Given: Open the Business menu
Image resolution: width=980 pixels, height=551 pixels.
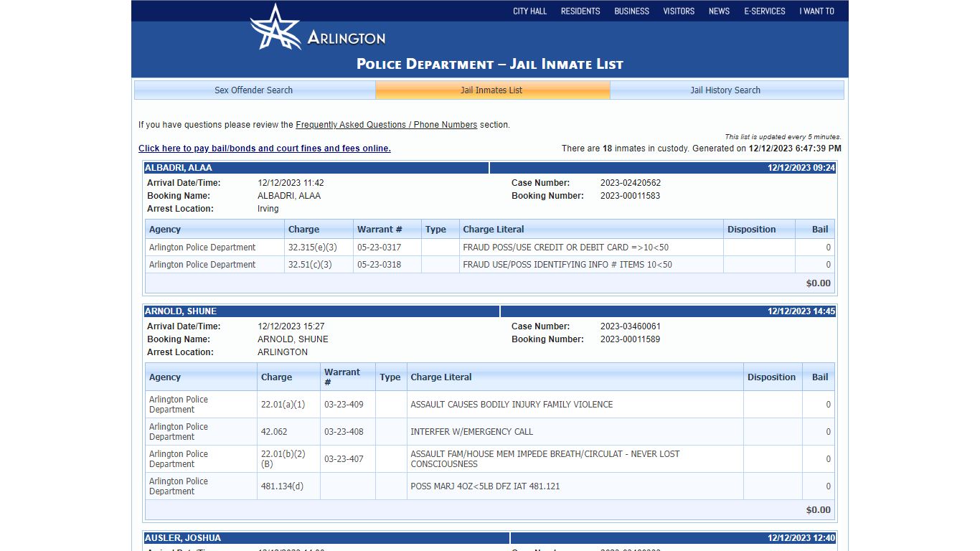Looking at the screenshot, I should pos(631,11).
